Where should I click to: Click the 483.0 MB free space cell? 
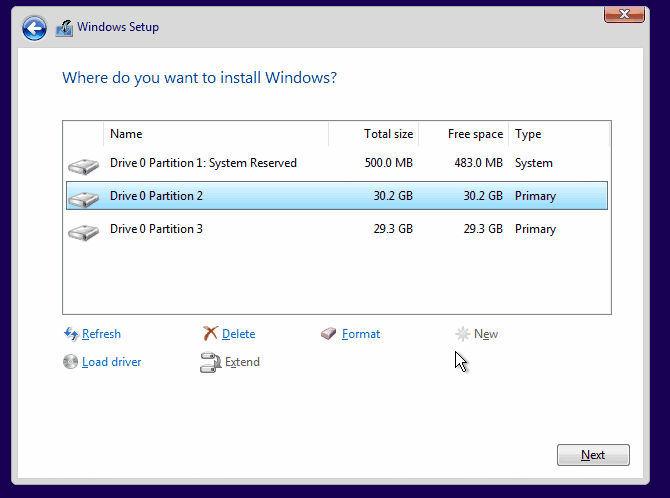click(x=479, y=163)
